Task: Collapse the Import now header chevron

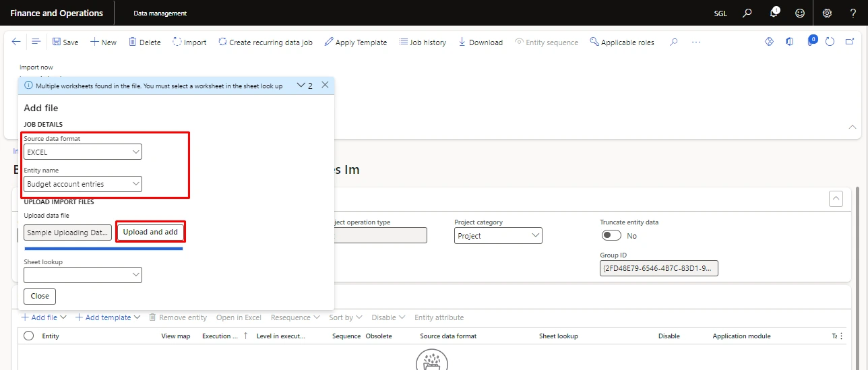Action: pos(852,127)
